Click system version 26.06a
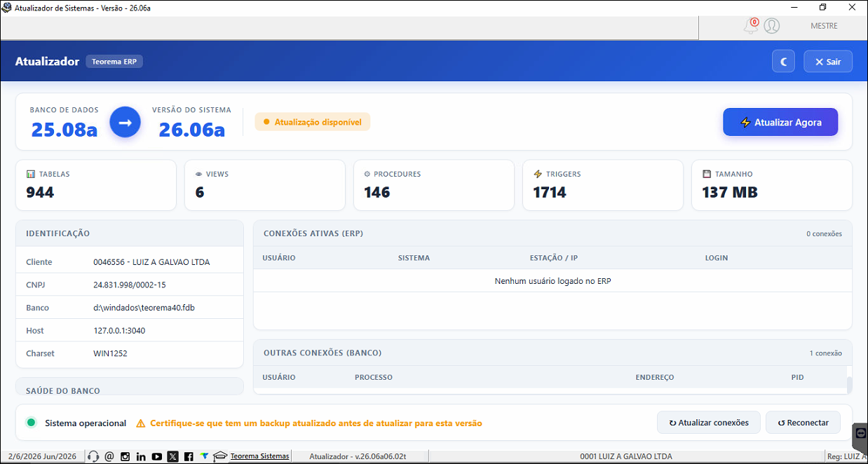868x464 pixels. pos(191,130)
